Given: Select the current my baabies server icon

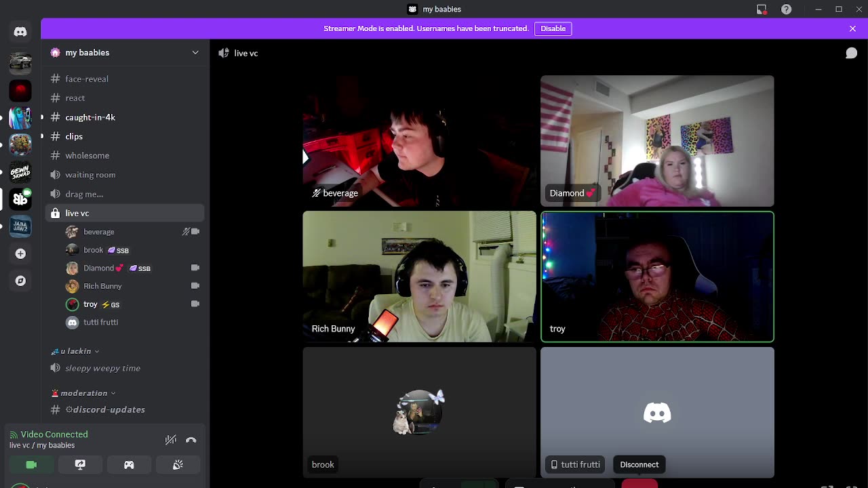Looking at the screenshot, I should 20,199.
